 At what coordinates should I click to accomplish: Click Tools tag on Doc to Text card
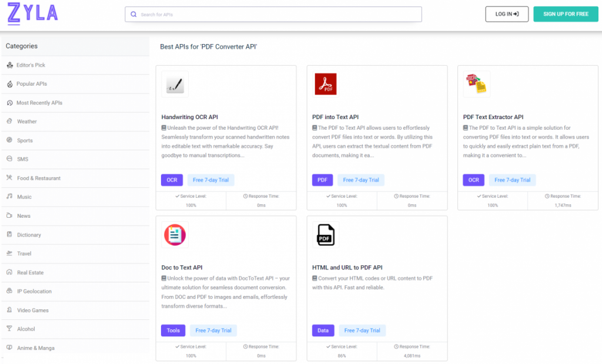(173, 331)
